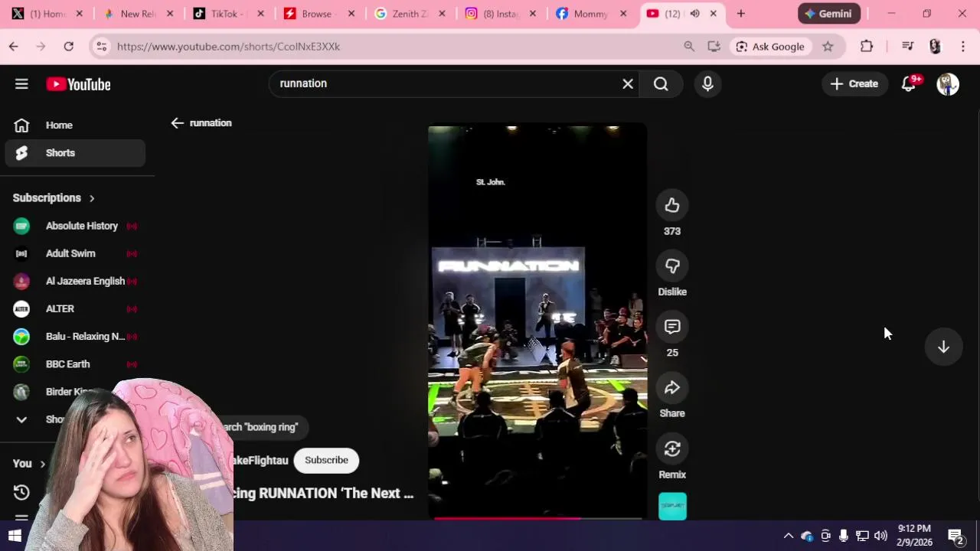Open the teal sound thumbnail
The width and height of the screenshot is (980, 551).
672,506
